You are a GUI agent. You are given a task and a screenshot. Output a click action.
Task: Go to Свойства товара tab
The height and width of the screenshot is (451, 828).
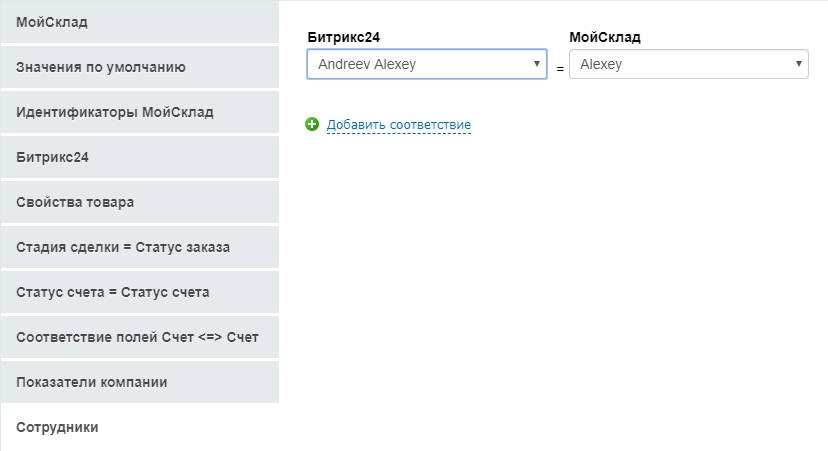(x=139, y=202)
